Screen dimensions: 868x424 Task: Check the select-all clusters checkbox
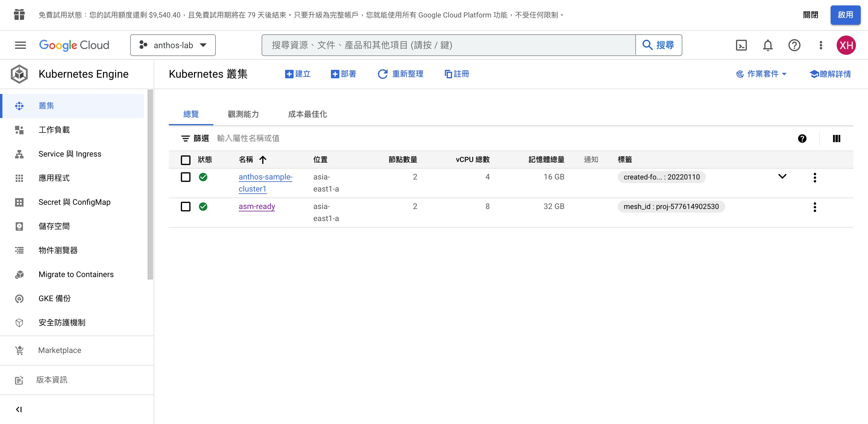[x=185, y=160]
